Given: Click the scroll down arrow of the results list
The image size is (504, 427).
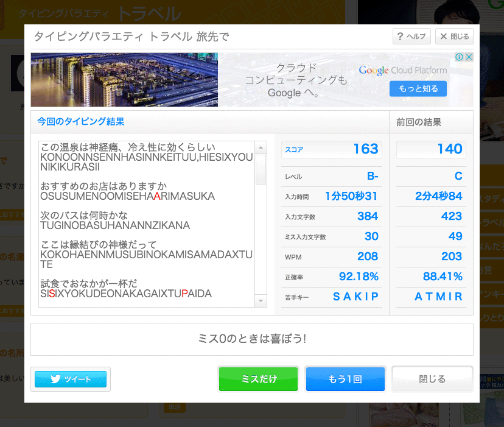Looking at the screenshot, I should [x=261, y=301].
